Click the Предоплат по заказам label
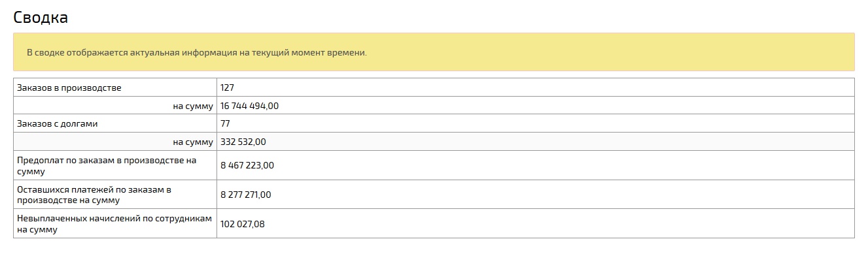 107,165
